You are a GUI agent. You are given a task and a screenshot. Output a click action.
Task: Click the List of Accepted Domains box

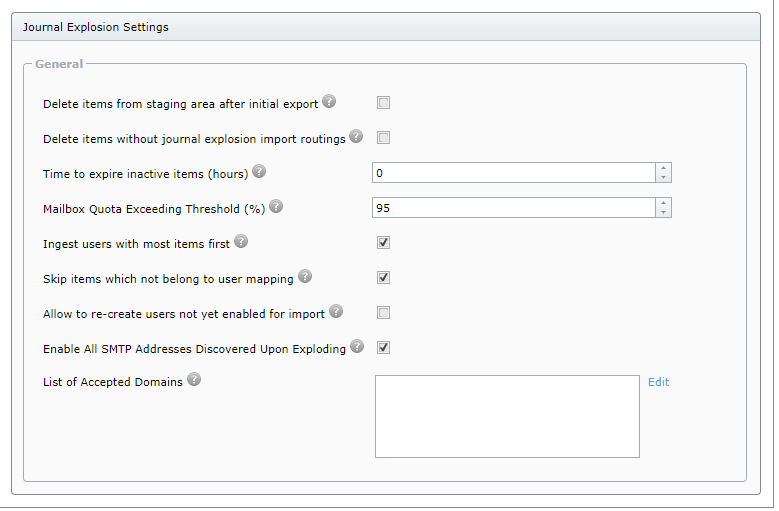(507, 416)
